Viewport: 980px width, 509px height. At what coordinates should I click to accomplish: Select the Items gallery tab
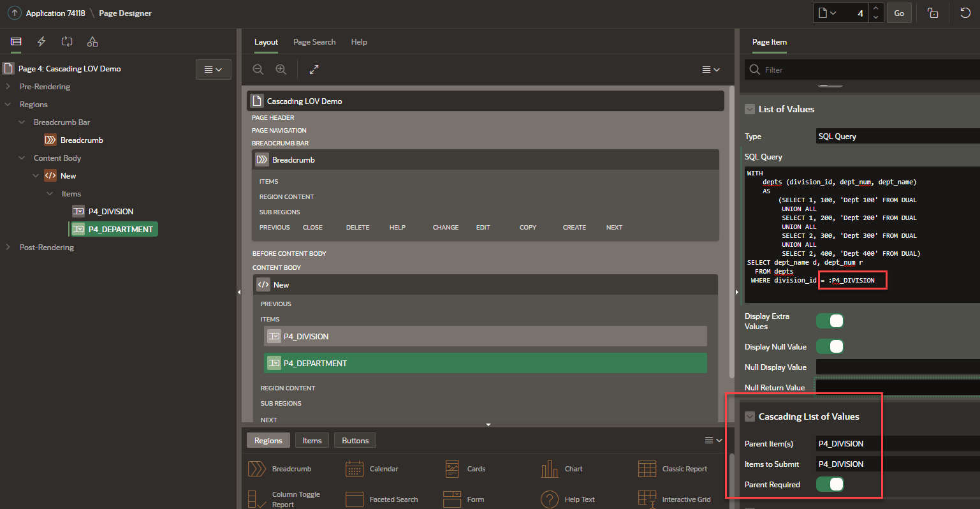[x=312, y=440]
